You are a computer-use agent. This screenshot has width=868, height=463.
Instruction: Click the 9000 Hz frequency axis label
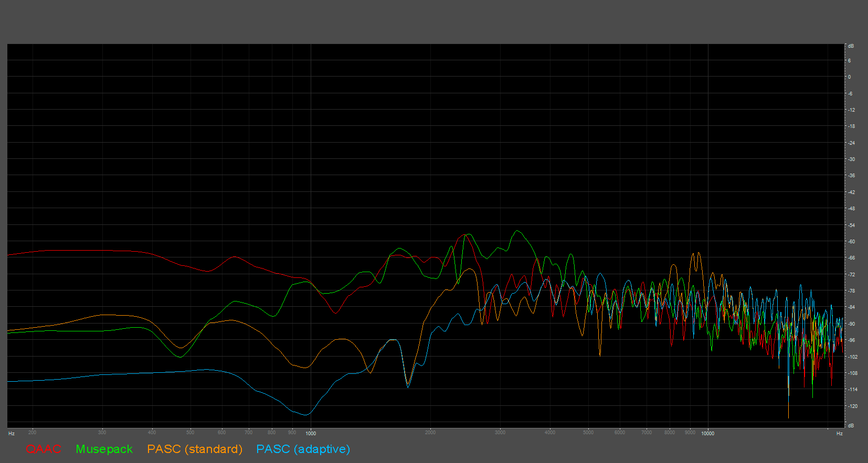coord(690,433)
